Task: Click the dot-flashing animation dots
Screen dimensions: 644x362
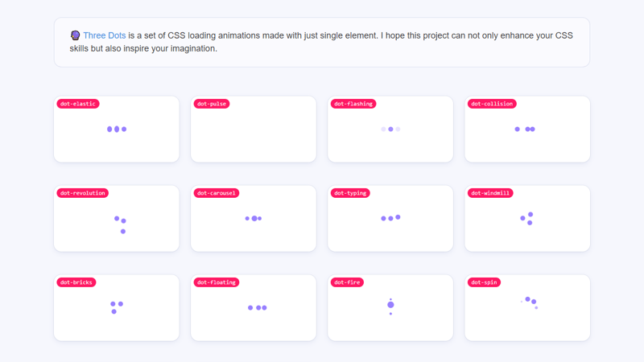Action: pyautogui.click(x=390, y=129)
